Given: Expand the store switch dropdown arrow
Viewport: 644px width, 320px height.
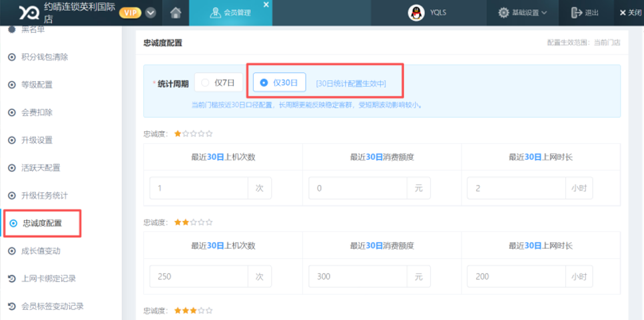Looking at the screenshot, I should pyautogui.click(x=151, y=13).
